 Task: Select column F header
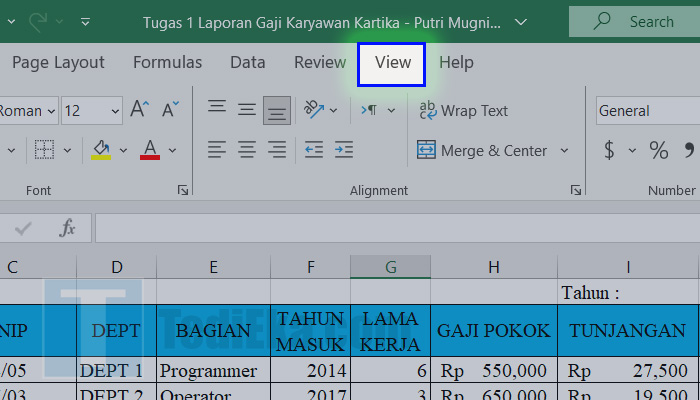pos(310,267)
